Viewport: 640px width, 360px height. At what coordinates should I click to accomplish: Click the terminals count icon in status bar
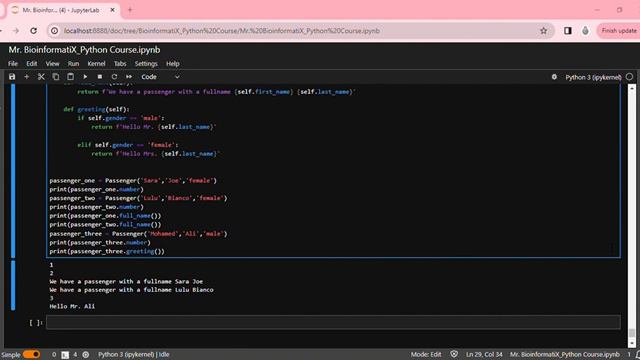coord(65,355)
